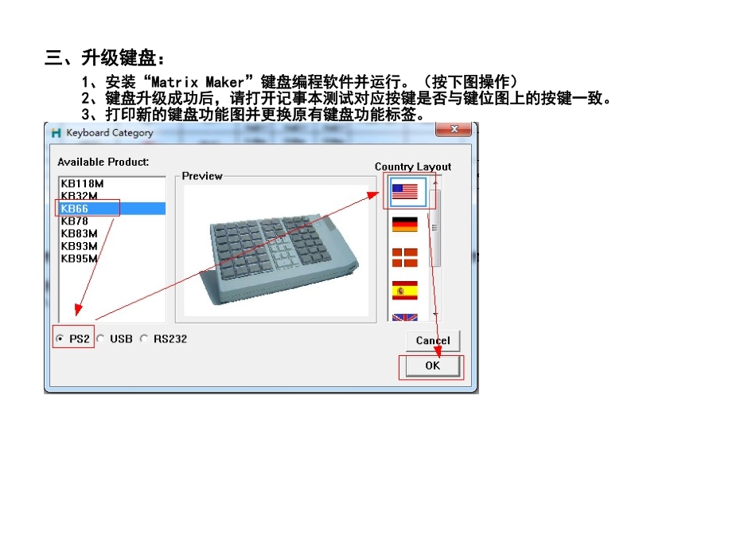The width and height of the screenshot is (756, 536).
Task: Select the Spanish flag layout
Action: (x=405, y=291)
